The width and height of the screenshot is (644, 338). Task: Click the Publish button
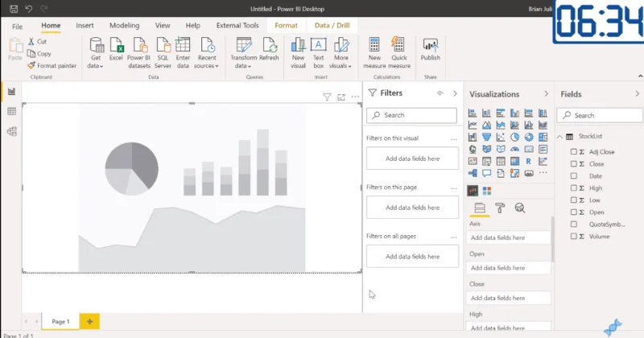pyautogui.click(x=430, y=49)
